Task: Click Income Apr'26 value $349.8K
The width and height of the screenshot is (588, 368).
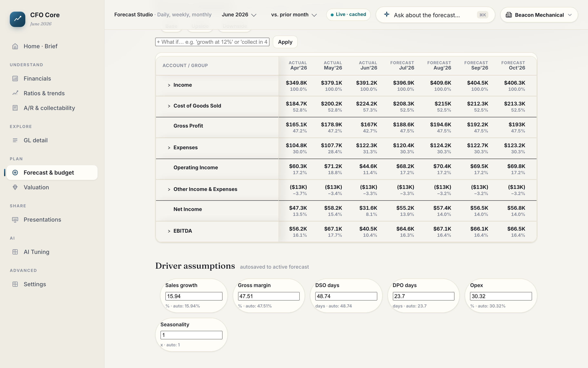Action: pos(296,83)
